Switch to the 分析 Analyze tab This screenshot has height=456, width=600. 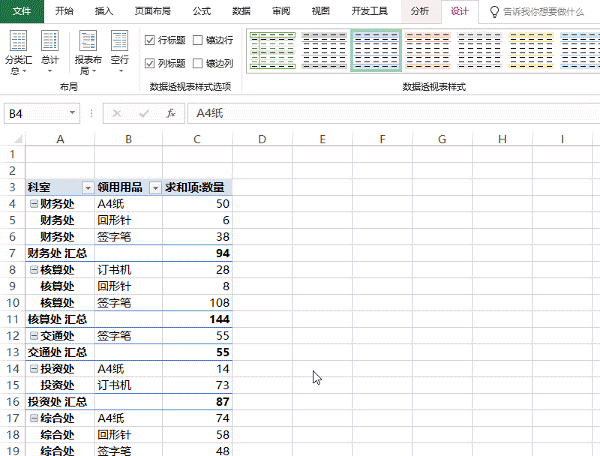(x=420, y=11)
